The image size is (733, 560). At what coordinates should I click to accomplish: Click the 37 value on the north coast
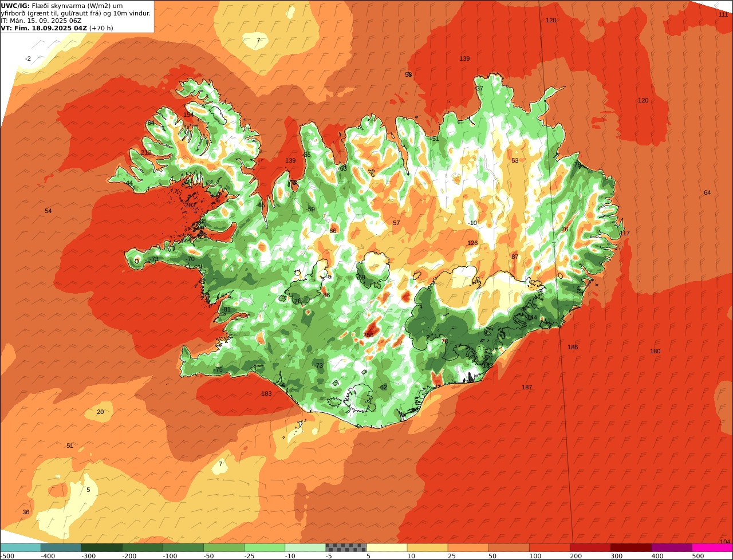click(x=479, y=89)
